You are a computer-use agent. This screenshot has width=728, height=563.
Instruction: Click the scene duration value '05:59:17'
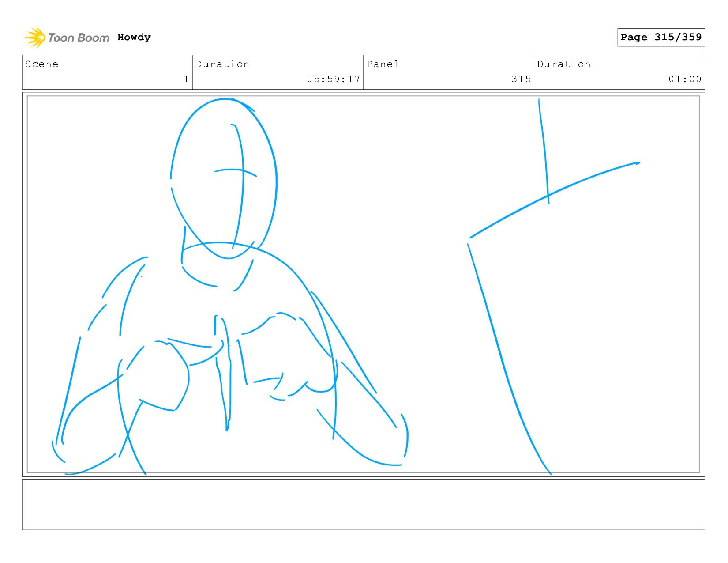click(334, 79)
